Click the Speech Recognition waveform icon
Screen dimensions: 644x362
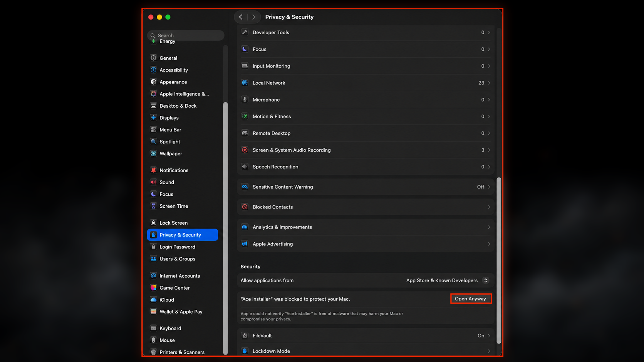[245, 167]
